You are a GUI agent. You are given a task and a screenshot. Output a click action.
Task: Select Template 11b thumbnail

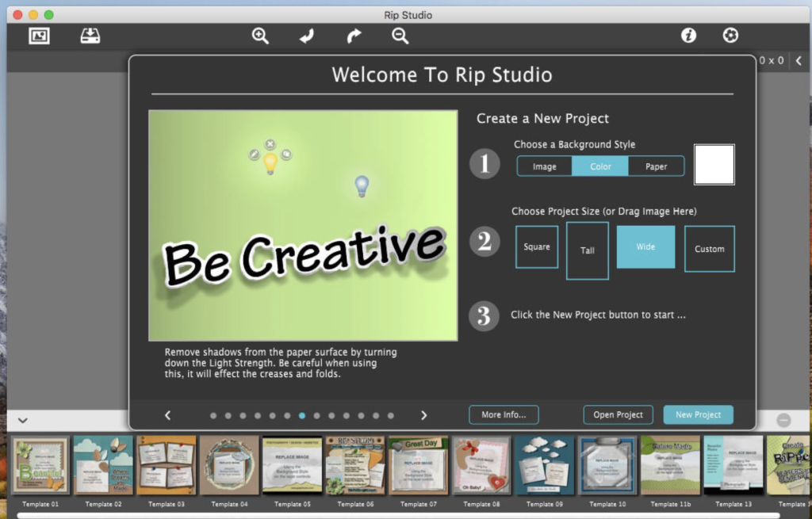[671, 466]
